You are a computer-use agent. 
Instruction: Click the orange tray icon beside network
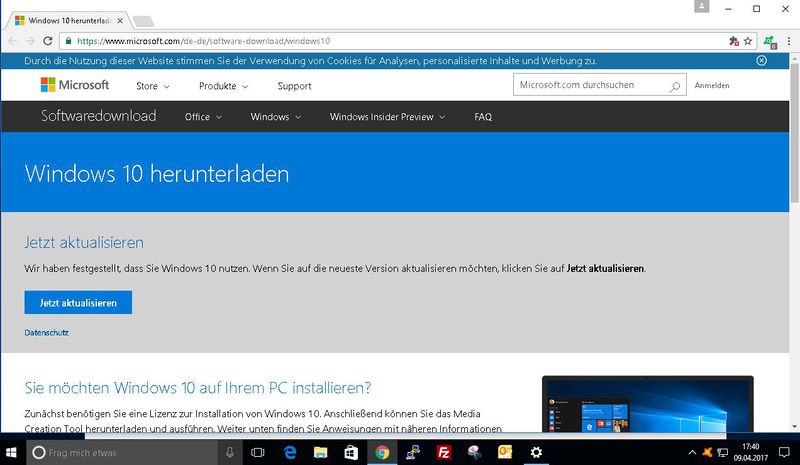point(707,452)
